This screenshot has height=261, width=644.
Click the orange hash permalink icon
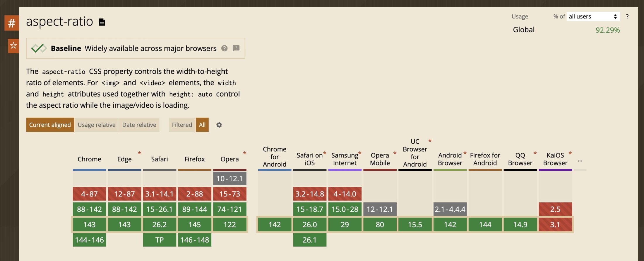pos(11,23)
